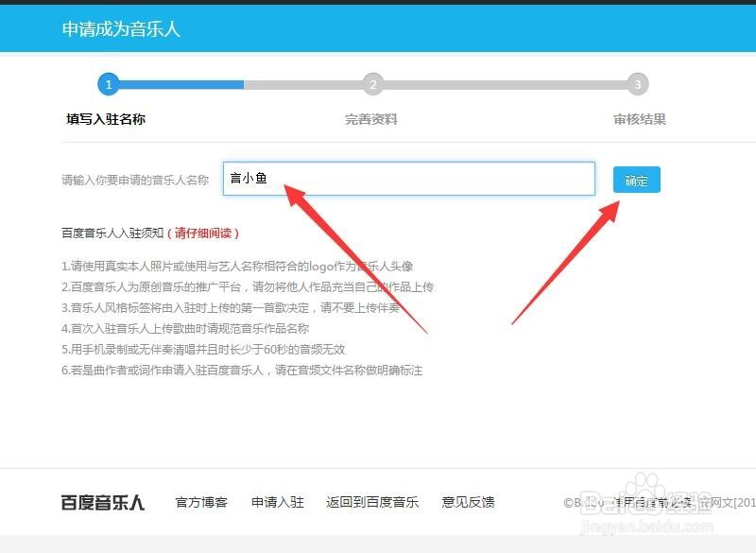The width and height of the screenshot is (756, 553).
Task: Click rule 5 about 60秒 audio being invalid
Action: coord(203,350)
